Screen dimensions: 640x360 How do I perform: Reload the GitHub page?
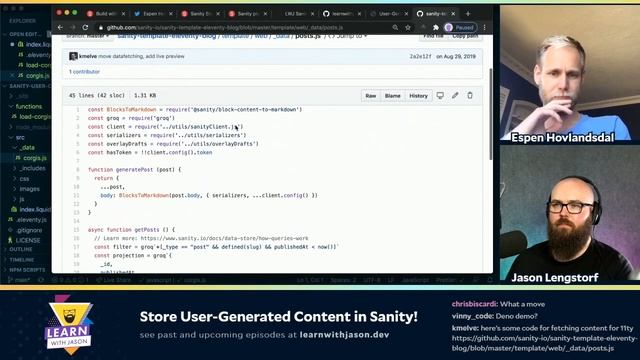click(85, 27)
